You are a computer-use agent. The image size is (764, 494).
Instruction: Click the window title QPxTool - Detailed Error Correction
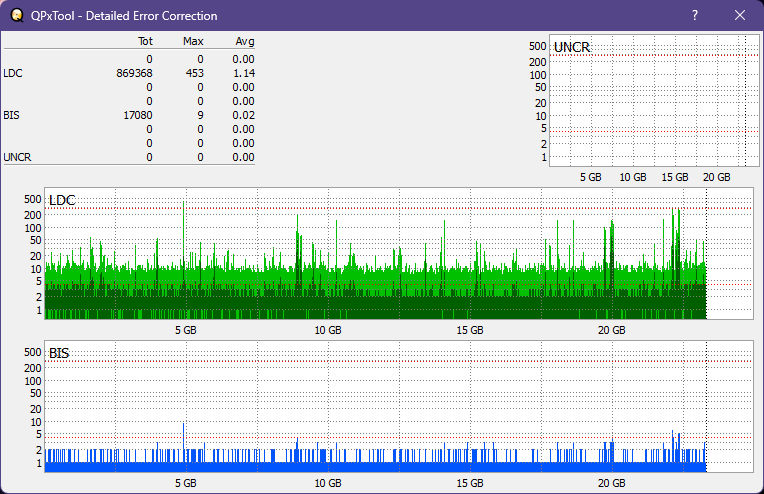coord(124,16)
